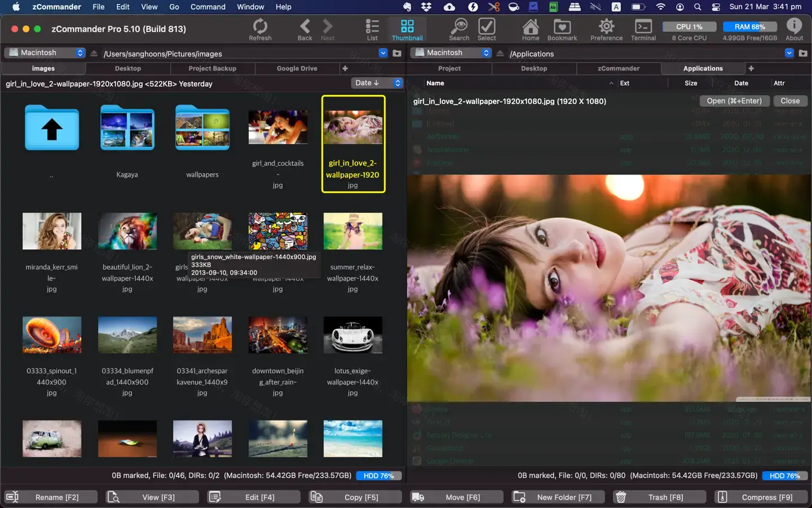Go Back using the toolbar arrow
Viewport: 812px width, 508px height.
point(304,27)
